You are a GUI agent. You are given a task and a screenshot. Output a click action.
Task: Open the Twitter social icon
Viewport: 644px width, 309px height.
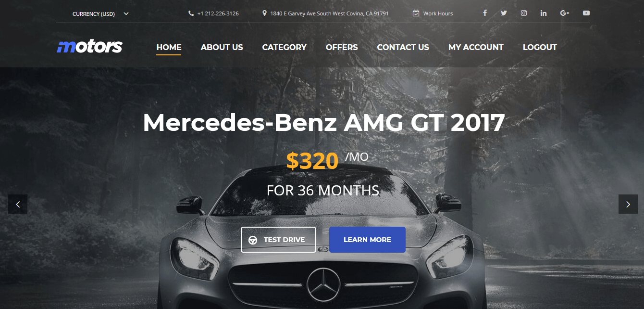(504, 13)
